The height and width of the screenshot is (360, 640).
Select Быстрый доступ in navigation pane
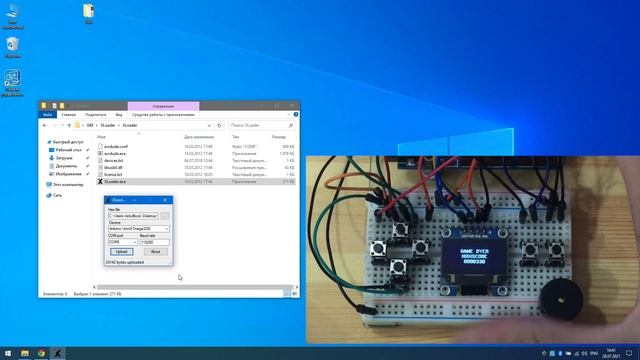click(68, 142)
